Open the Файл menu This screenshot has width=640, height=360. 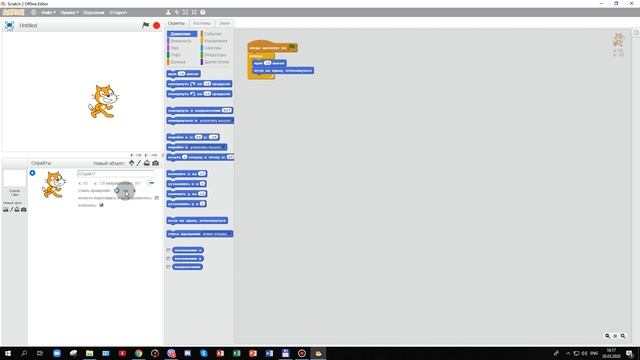[x=48, y=12]
